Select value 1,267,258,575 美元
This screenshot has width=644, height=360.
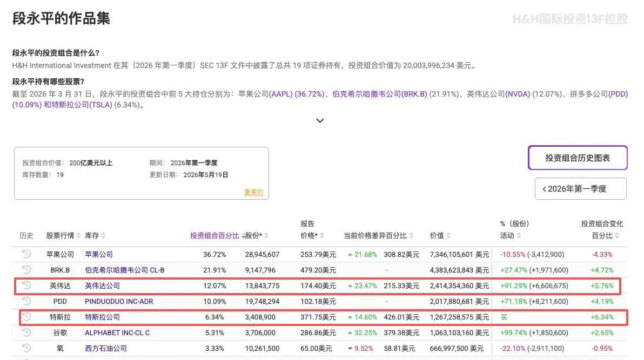[x=459, y=317]
